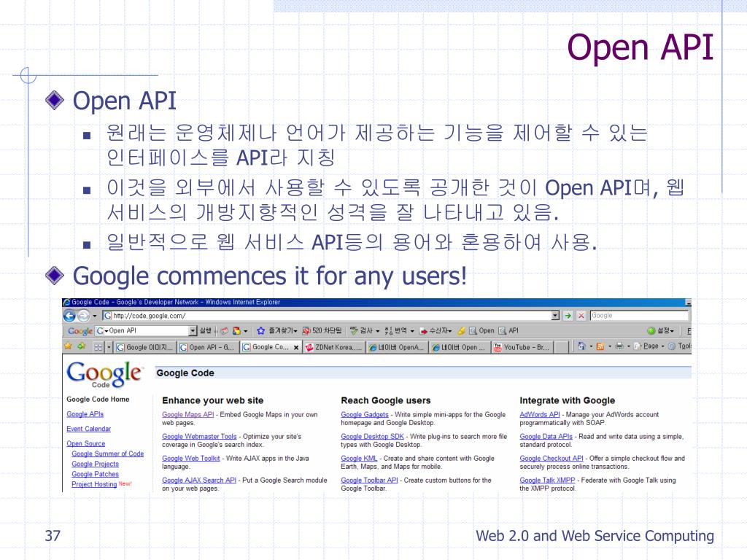This screenshot has width=747, height=560.
Task: Click the Print icon in command bar
Action: (619, 346)
